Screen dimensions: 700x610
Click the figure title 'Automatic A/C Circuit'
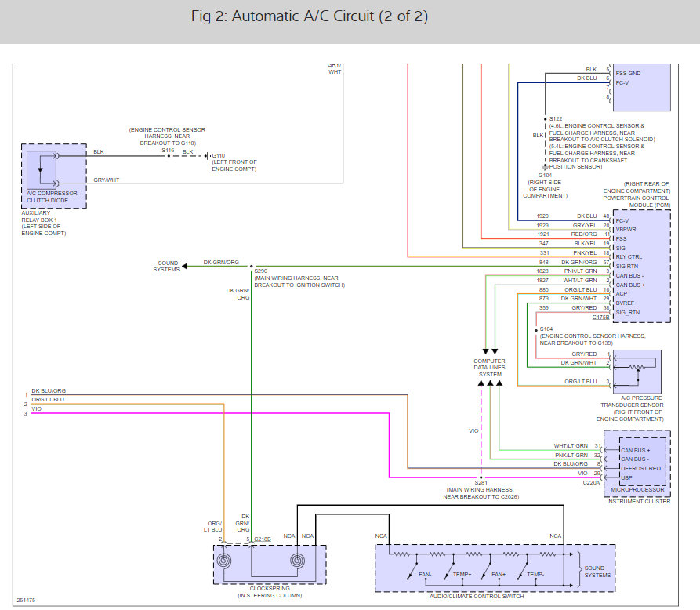310,16
